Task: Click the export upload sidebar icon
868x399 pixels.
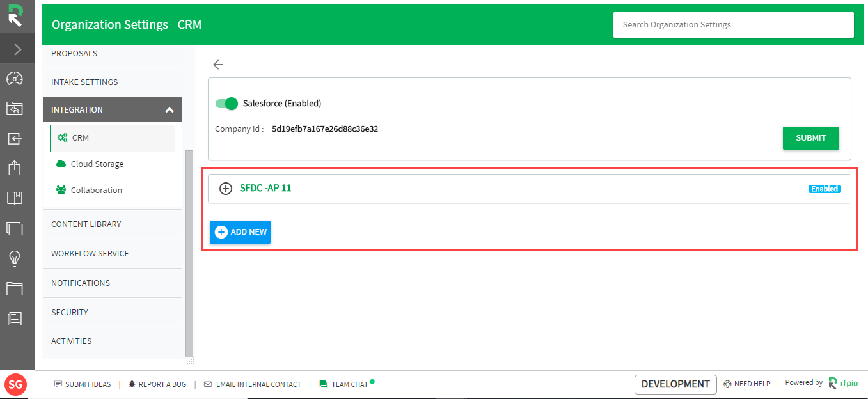Action: pyautogui.click(x=15, y=168)
